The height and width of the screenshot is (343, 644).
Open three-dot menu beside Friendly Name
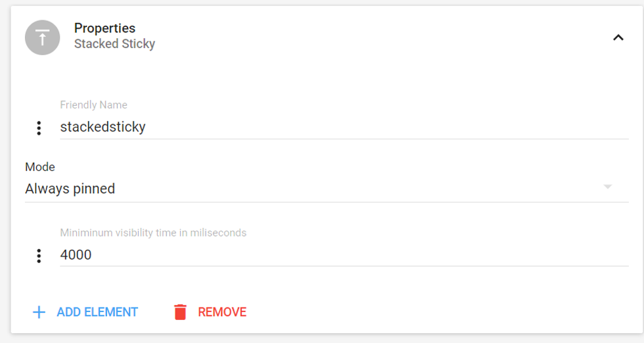click(39, 128)
